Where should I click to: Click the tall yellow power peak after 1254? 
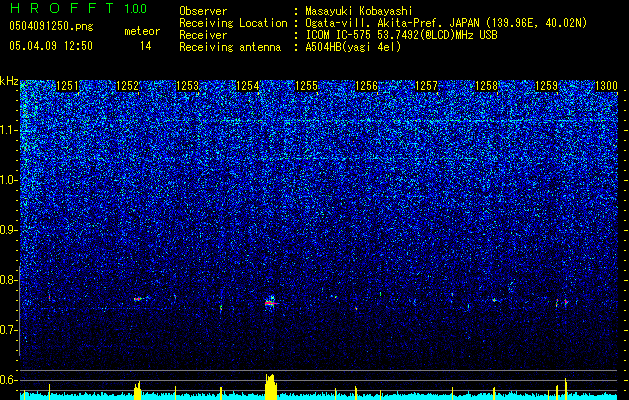(271, 387)
